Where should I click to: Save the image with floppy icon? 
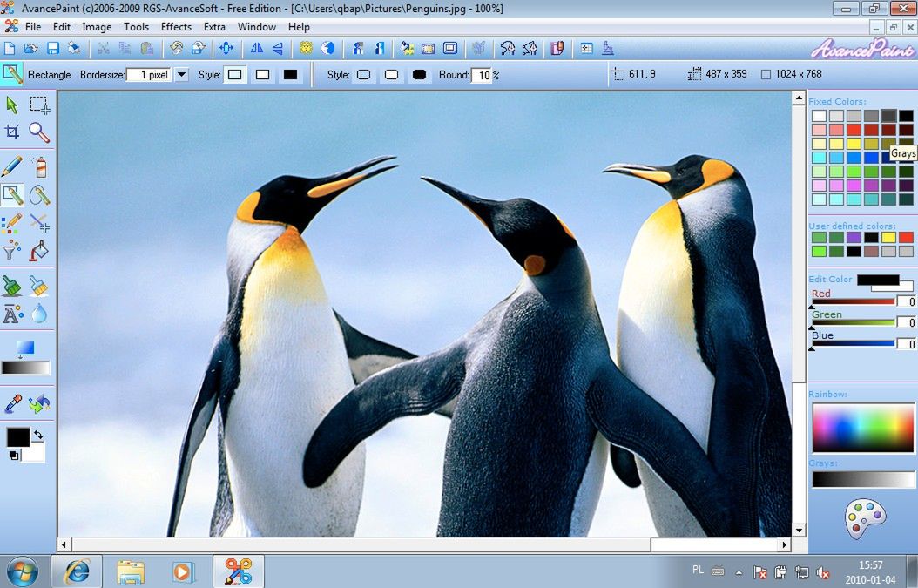(52, 49)
